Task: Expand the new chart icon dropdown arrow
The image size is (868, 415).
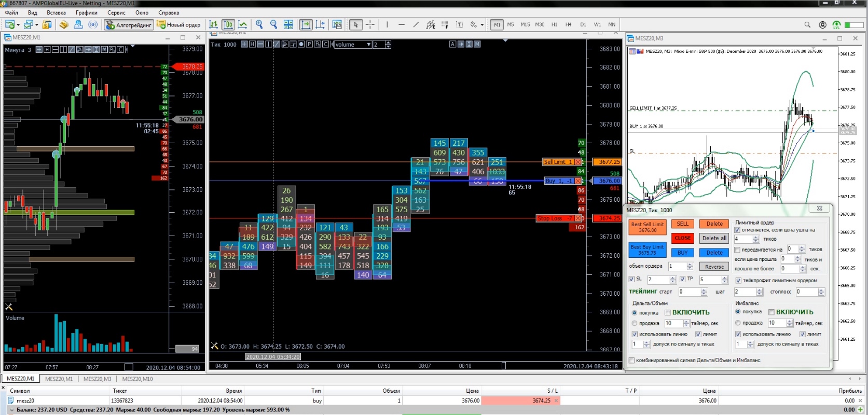Action: tap(18, 25)
